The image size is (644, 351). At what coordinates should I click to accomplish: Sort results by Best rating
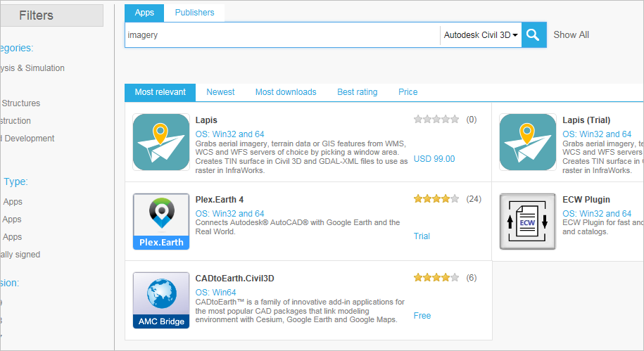tap(358, 92)
